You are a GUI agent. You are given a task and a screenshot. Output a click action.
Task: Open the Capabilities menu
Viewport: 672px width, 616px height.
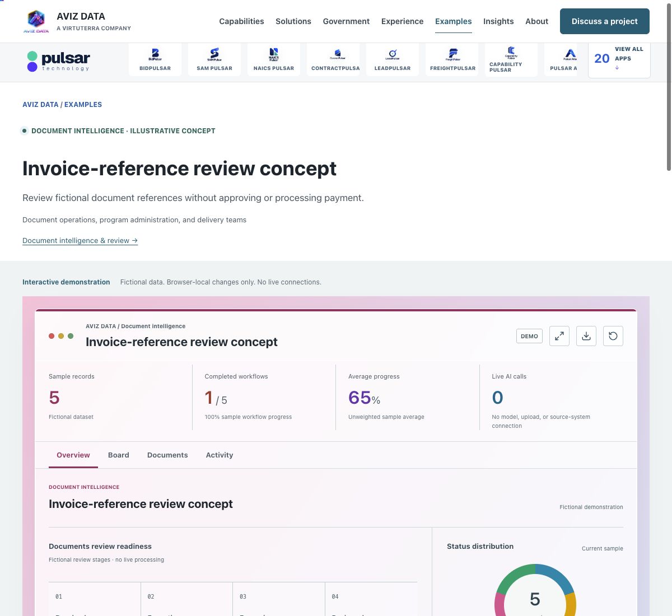pos(241,21)
